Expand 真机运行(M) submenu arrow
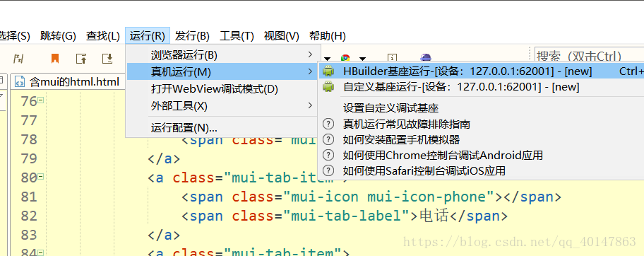Image resolution: width=644 pixels, height=256 pixels. [310, 72]
